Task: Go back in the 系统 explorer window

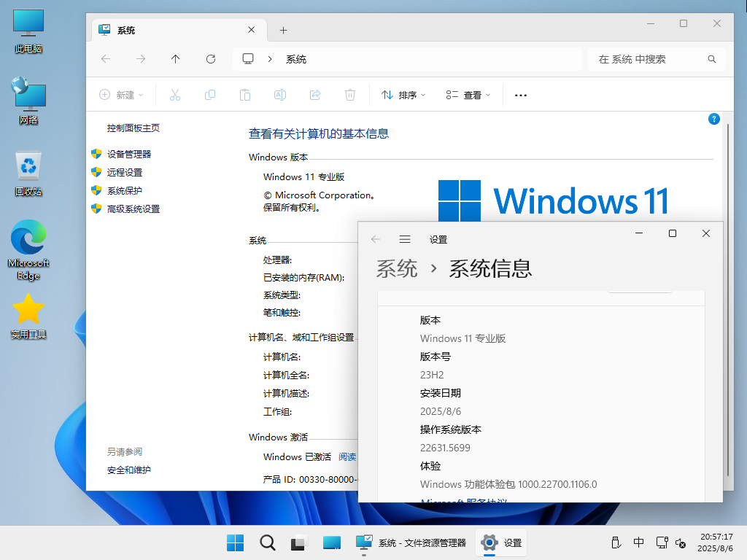Action: click(106, 59)
